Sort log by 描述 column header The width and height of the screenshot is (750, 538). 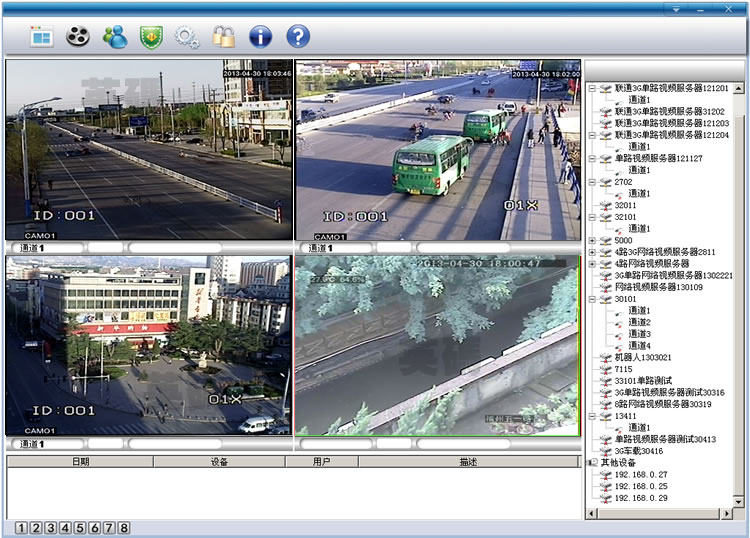click(x=468, y=461)
